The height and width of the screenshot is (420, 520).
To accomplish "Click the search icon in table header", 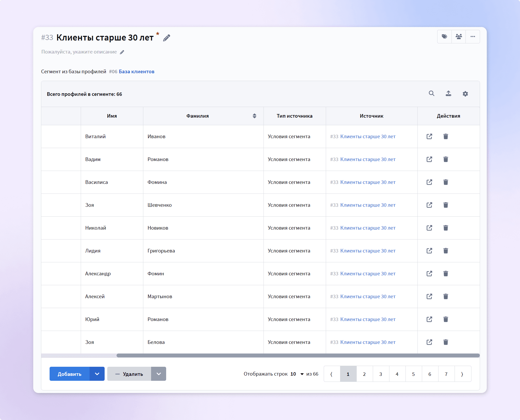I will (x=431, y=94).
